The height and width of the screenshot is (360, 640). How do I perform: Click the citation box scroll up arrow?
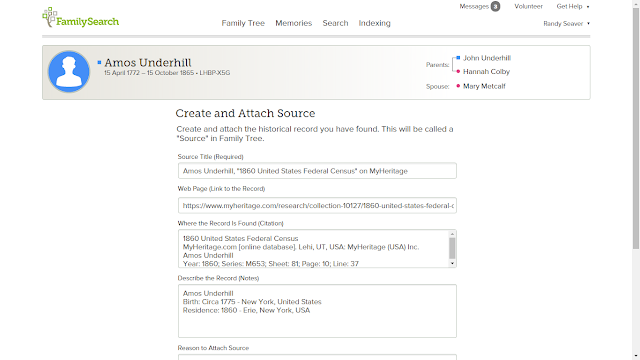click(452, 234)
